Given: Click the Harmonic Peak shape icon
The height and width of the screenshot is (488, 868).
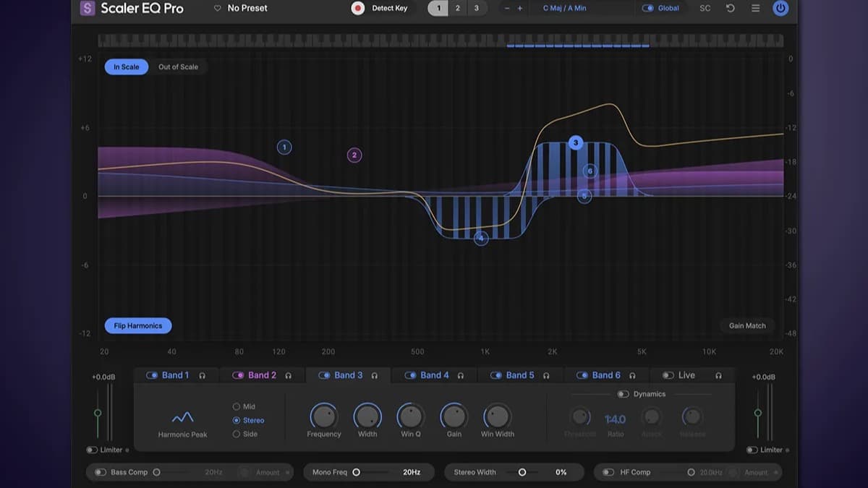Looking at the screenshot, I should 182,418.
